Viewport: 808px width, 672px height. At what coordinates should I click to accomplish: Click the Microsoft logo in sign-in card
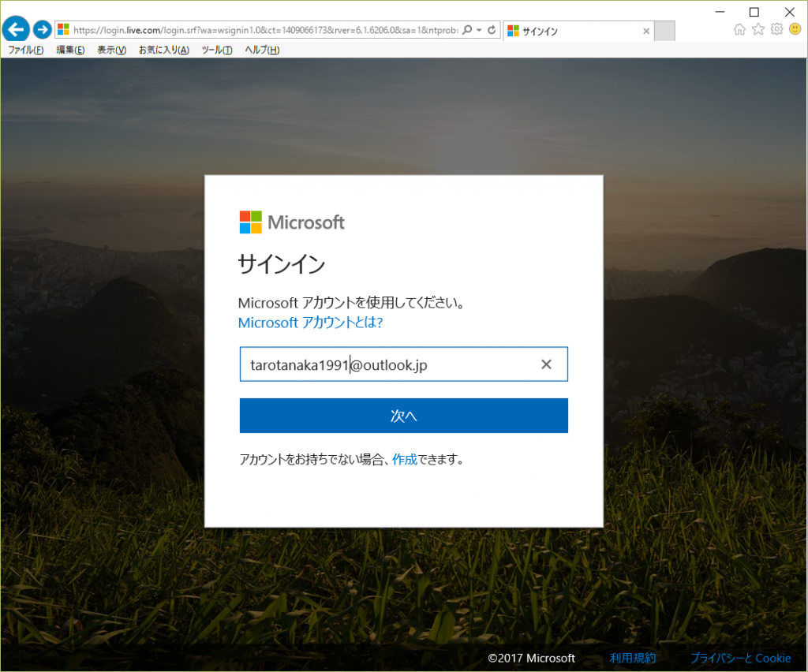pyautogui.click(x=292, y=222)
